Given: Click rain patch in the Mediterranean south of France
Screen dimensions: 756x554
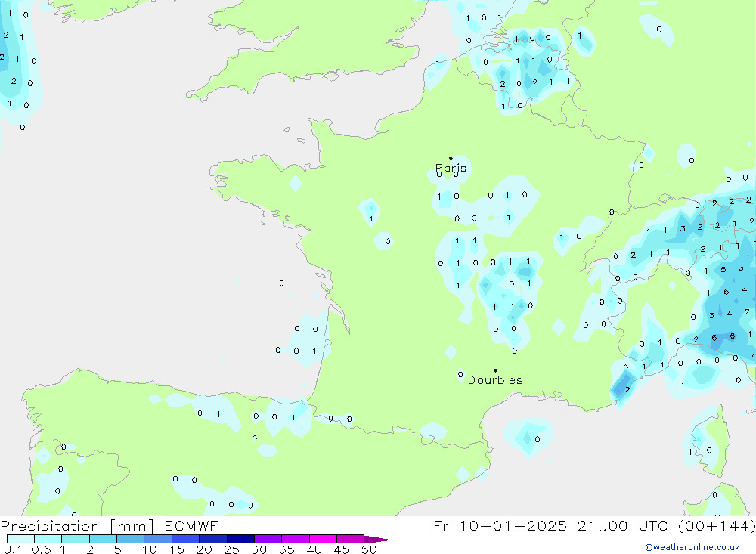Looking at the screenshot, I should tap(525, 438).
